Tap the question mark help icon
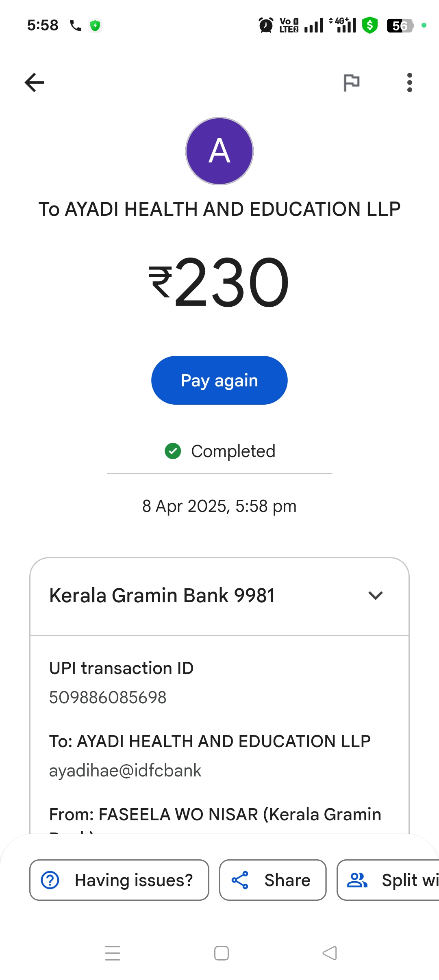The width and height of the screenshot is (439, 980). click(50, 880)
